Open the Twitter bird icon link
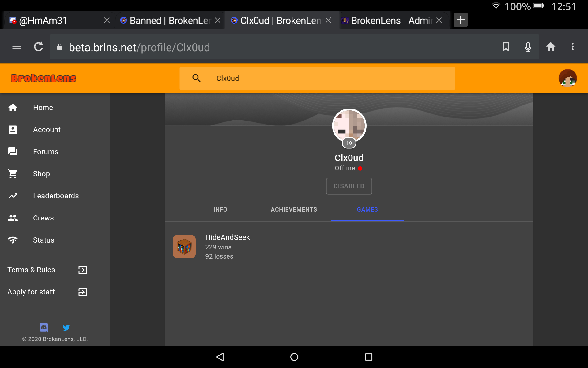 tap(66, 328)
